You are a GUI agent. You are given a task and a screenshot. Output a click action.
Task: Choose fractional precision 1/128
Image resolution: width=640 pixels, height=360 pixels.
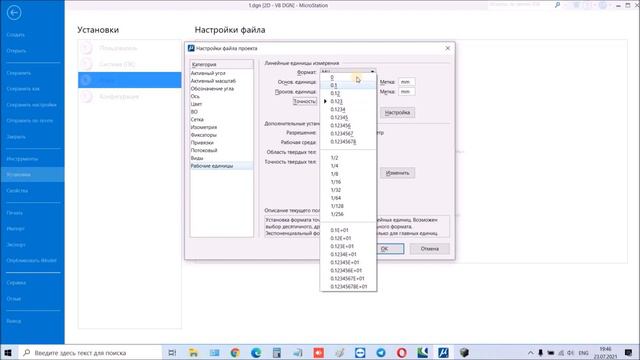click(x=348, y=206)
